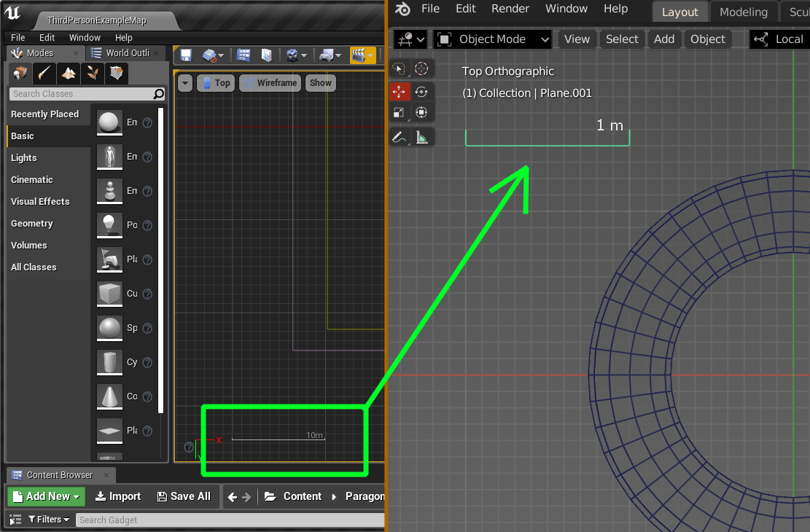
Task: Open the Local transform orientation dropdown
Action: 779,39
